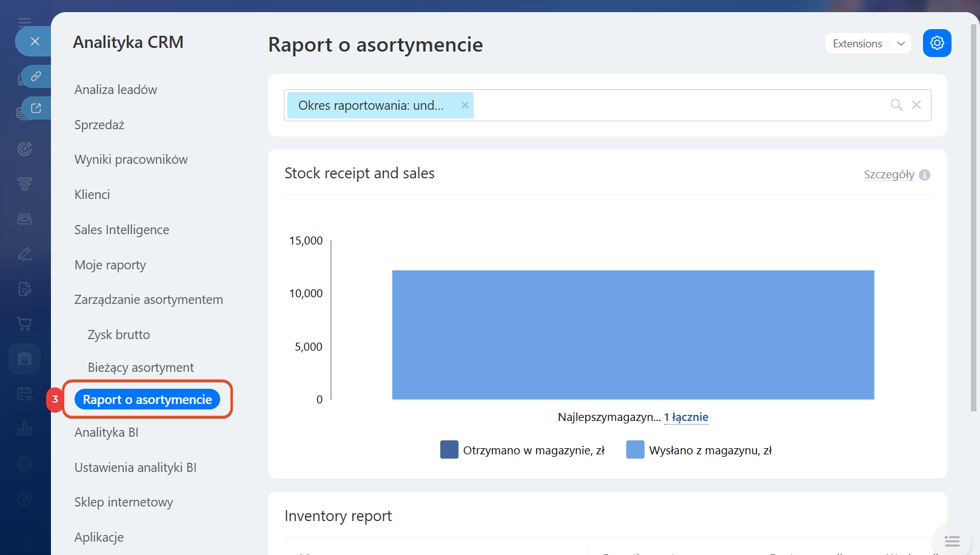Screen dimensions: 980x555
Task: Toggle 'Wysłano z magazynu, zł' legend series
Action: pos(699,450)
